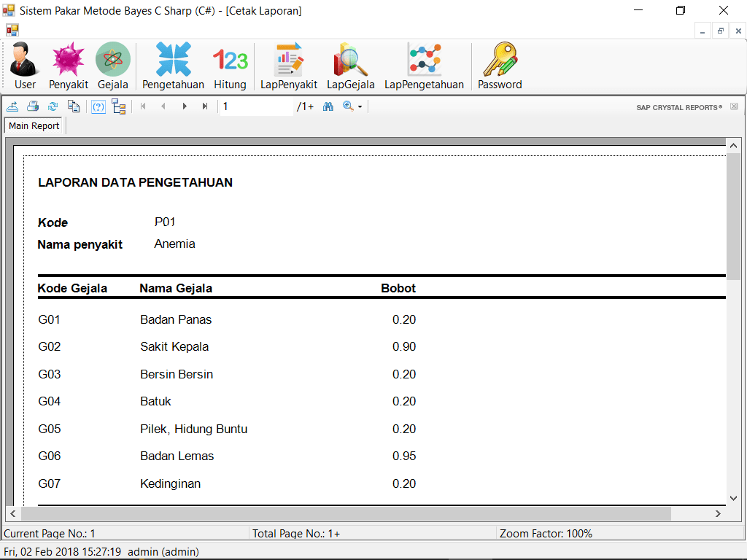This screenshot has width=747, height=560.
Task: Jump to the last report page
Action: tap(205, 106)
